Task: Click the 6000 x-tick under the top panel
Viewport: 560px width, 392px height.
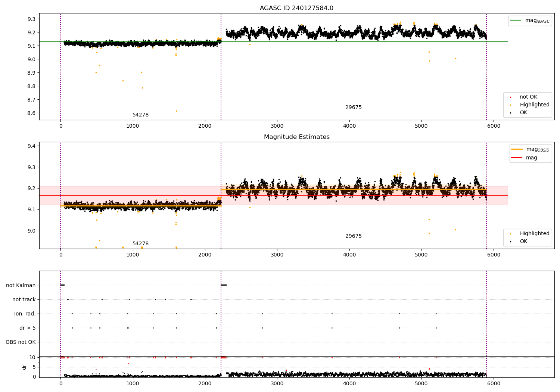Action: 494,126
